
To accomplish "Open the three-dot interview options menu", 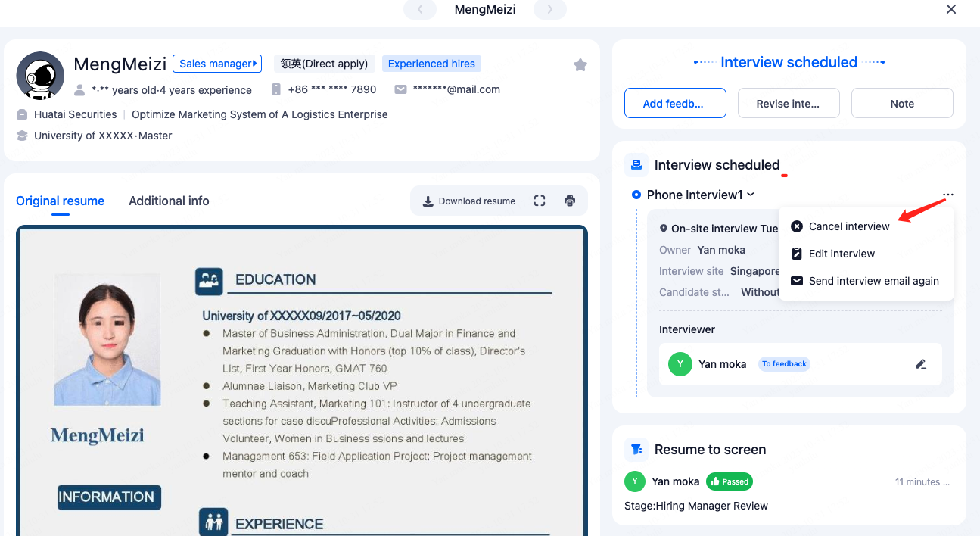I will pos(948,195).
